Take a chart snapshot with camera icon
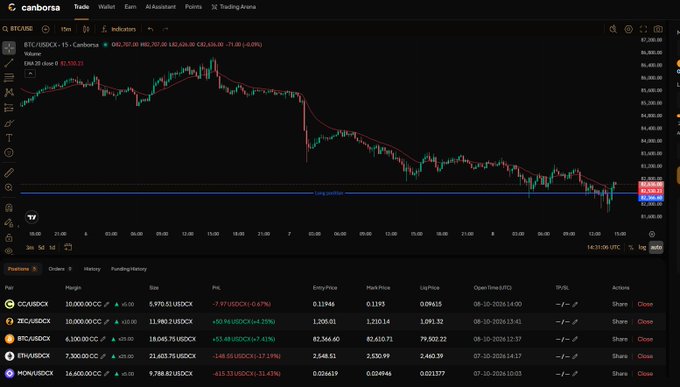Viewport: 680px width, 387px height. [658, 29]
